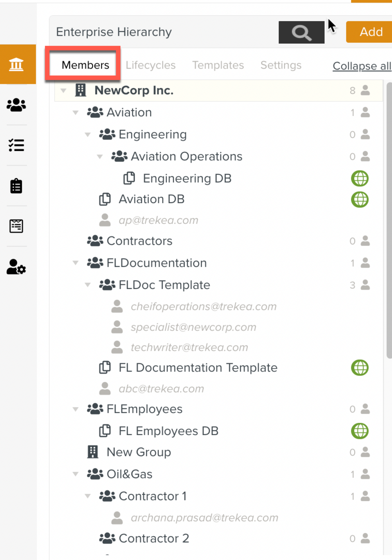Open the Enterprise Hierarchy sidebar icon

[x=16, y=64]
